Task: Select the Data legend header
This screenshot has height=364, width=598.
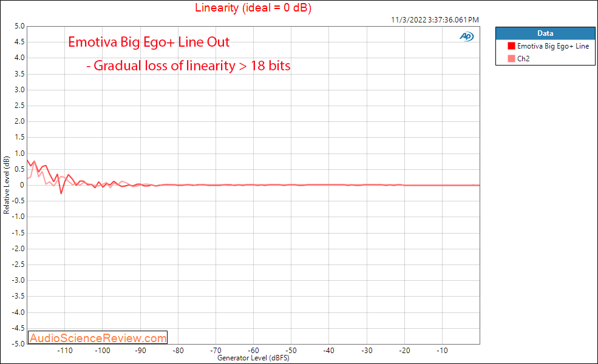Action: point(545,33)
